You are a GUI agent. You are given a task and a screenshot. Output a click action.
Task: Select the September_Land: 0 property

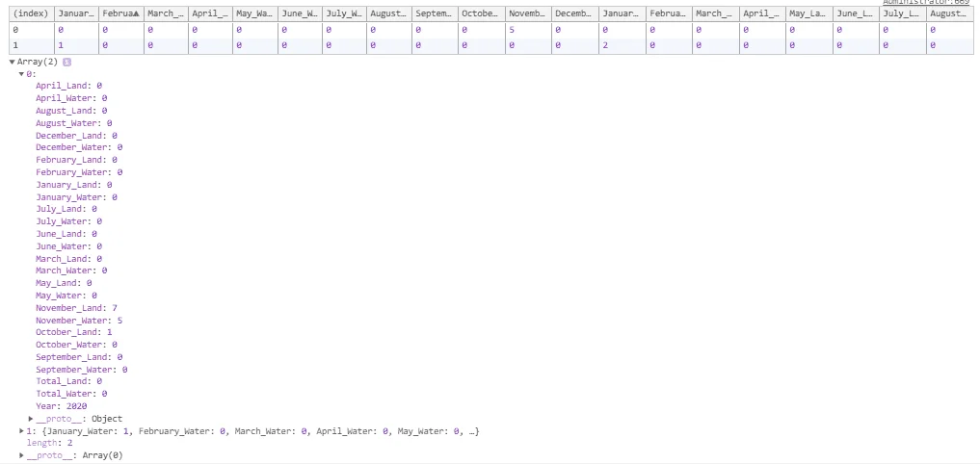(x=79, y=357)
